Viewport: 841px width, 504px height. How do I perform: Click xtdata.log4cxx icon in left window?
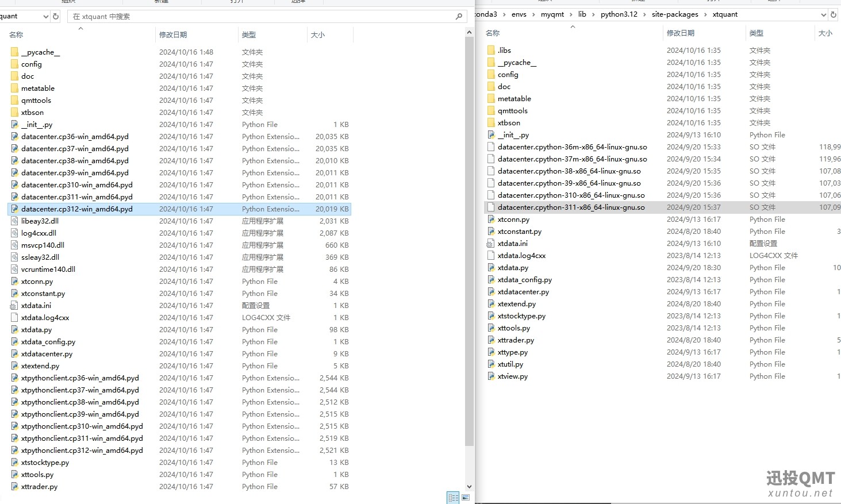tap(14, 317)
